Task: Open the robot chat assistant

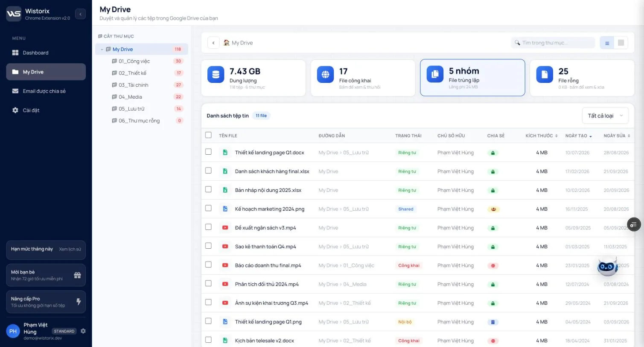Action: click(607, 266)
